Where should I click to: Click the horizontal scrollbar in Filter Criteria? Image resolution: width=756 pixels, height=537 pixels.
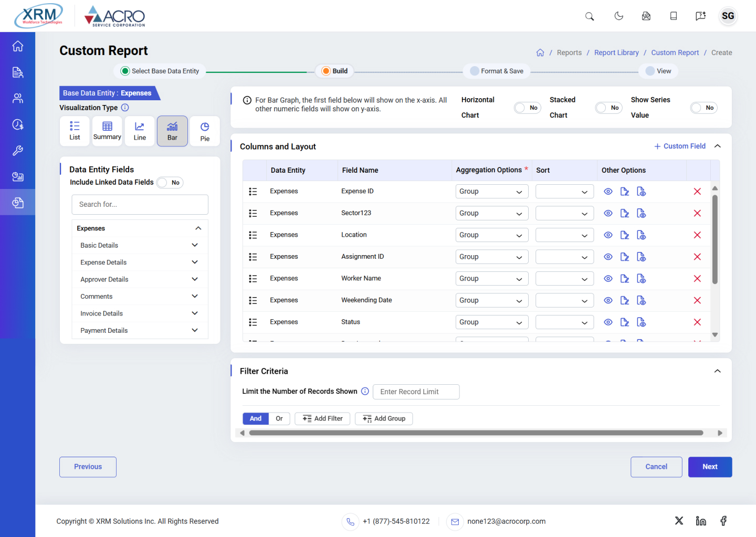tap(476, 433)
